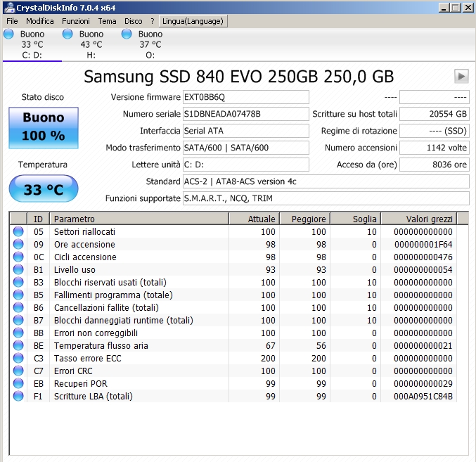Click the Livello uso parameter text
The width and height of the screenshot is (476, 462).
click(75, 269)
